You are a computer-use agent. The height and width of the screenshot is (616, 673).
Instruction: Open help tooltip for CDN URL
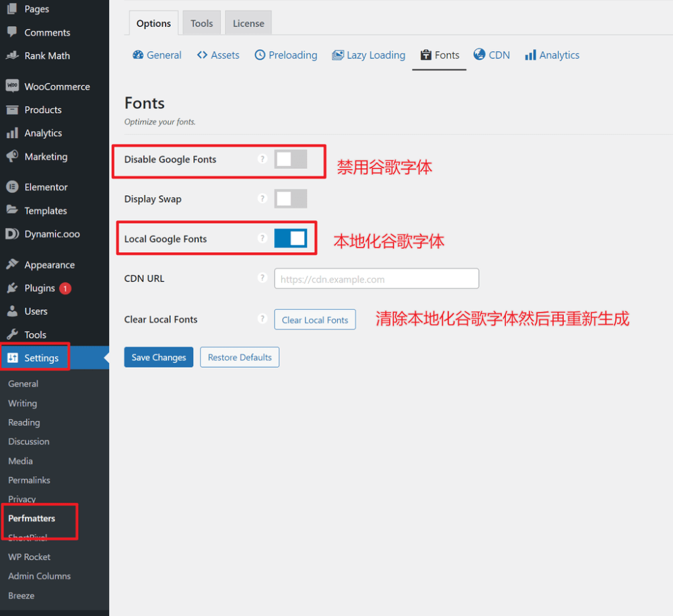pyautogui.click(x=262, y=278)
